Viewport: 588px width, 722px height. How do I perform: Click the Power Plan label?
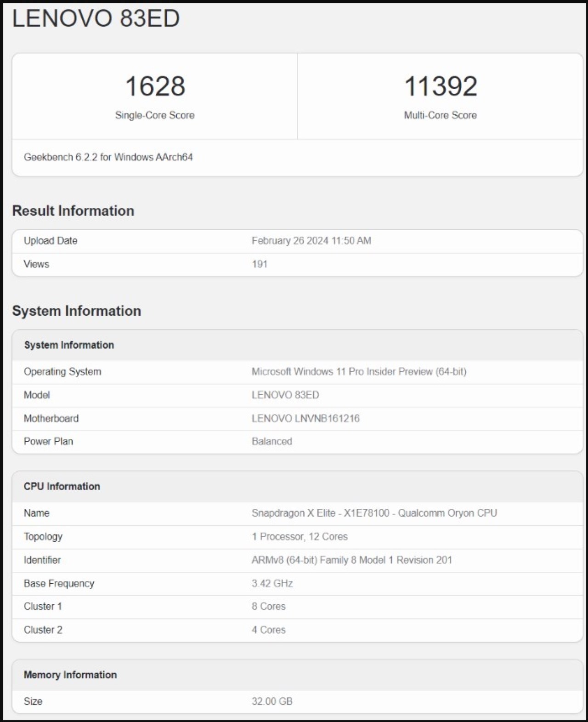tap(49, 442)
